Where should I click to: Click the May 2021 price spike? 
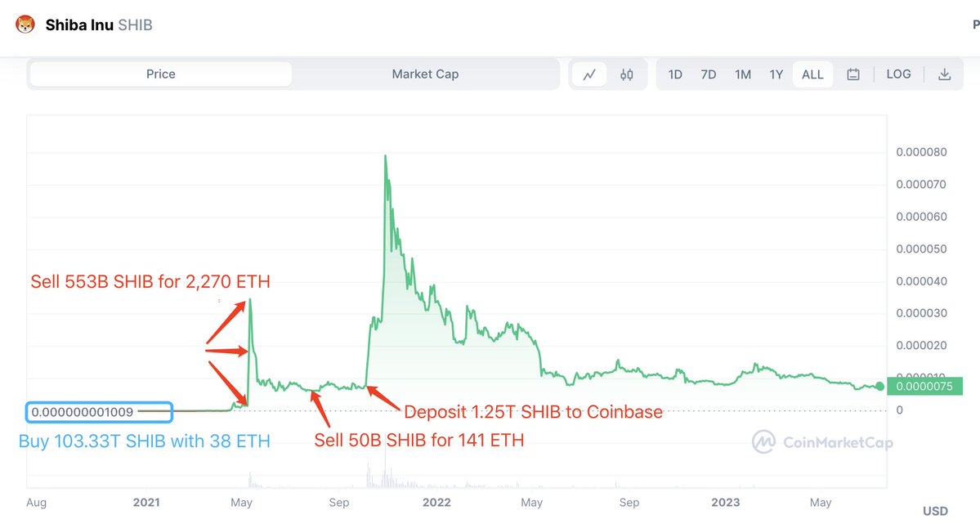pyautogui.click(x=250, y=300)
